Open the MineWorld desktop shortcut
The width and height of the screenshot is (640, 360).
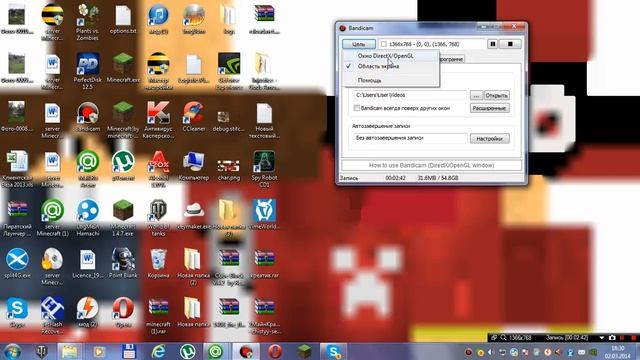(x=264, y=215)
